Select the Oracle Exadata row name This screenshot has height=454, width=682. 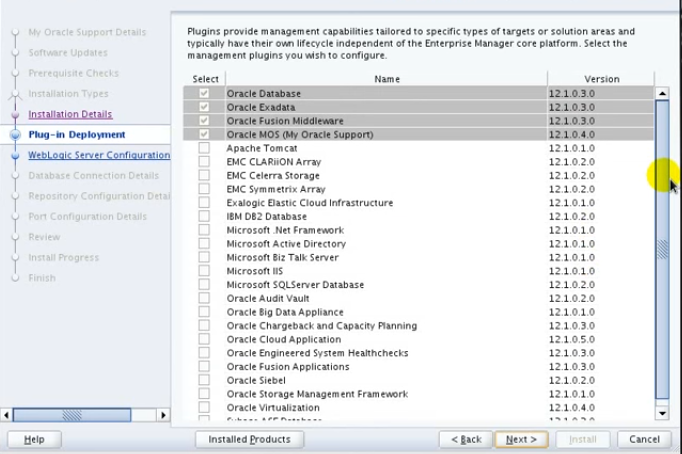click(x=261, y=107)
